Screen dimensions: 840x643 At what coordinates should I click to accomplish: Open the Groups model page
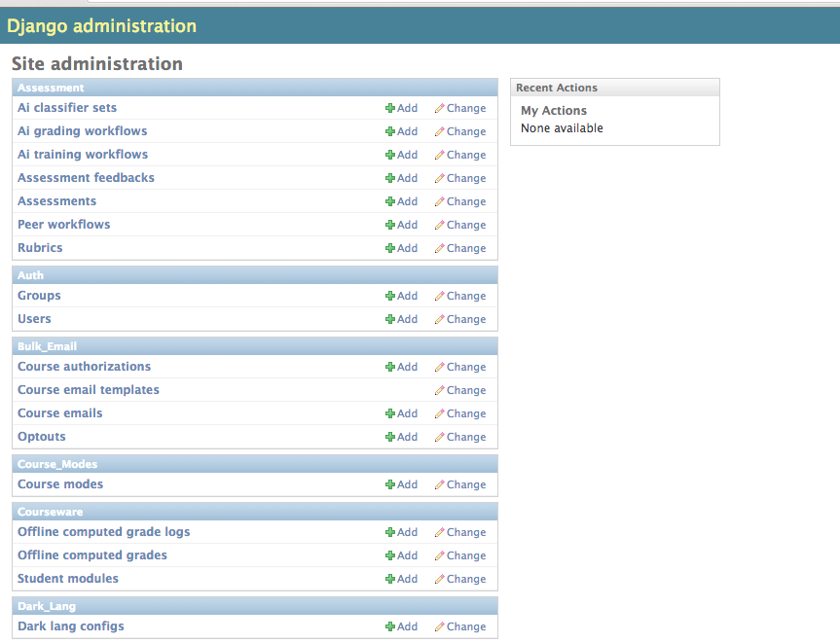click(39, 296)
